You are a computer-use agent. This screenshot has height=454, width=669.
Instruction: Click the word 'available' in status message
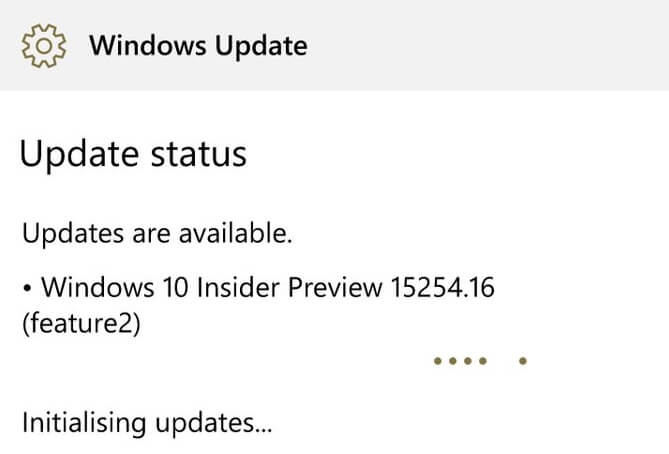pos(233,233)
